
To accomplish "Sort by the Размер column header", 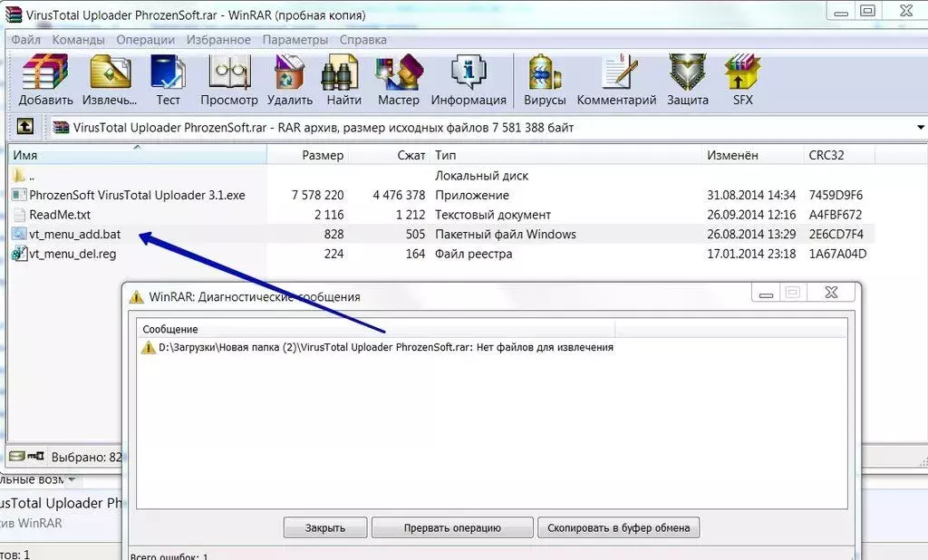I will 307,155.
